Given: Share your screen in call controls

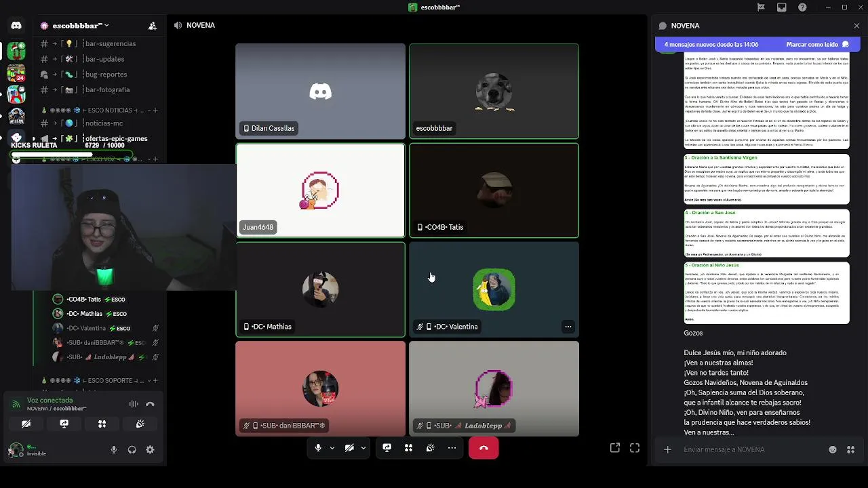Looking at the screenshot, I should [x=387, y=448].
